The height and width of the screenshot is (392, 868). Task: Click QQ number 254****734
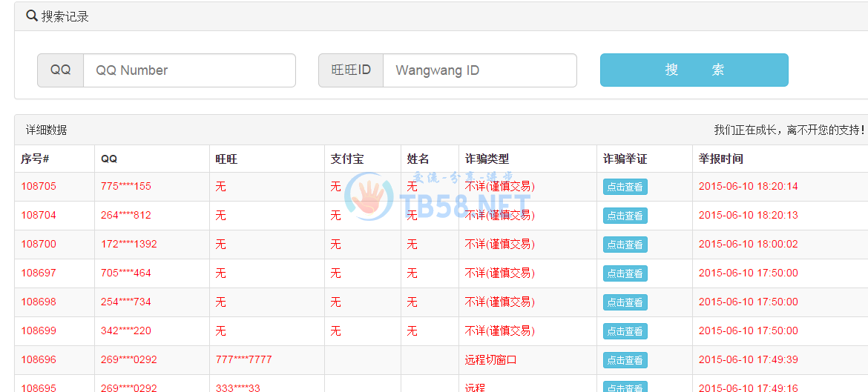tap(125, 302)
